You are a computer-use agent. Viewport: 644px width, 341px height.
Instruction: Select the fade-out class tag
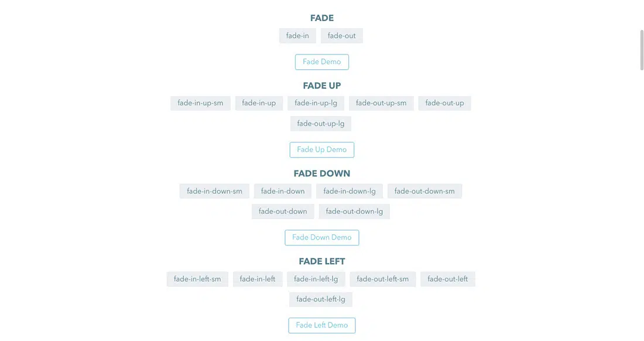coord(341,36)
